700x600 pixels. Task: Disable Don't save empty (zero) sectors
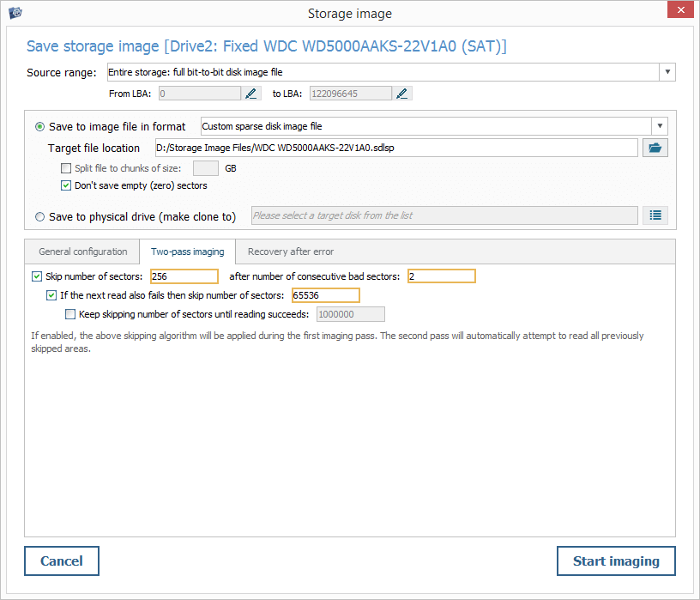pos(66,185)
